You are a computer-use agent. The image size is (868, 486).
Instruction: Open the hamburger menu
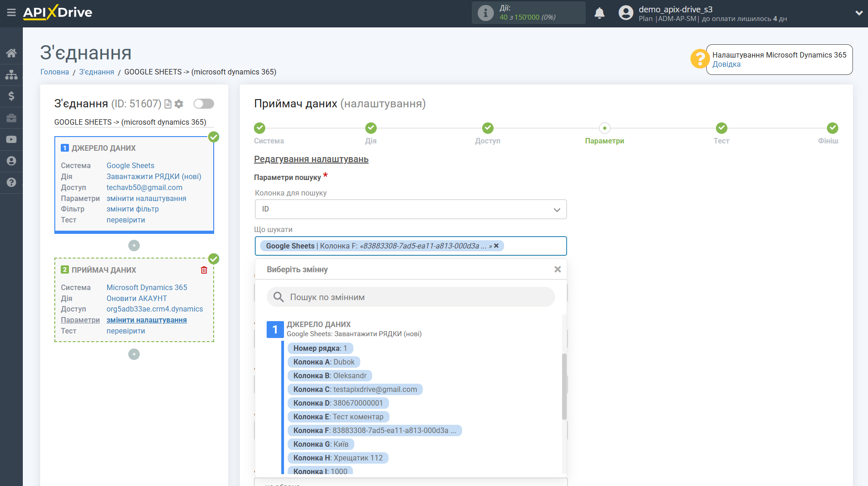click(x=11, y=13)
